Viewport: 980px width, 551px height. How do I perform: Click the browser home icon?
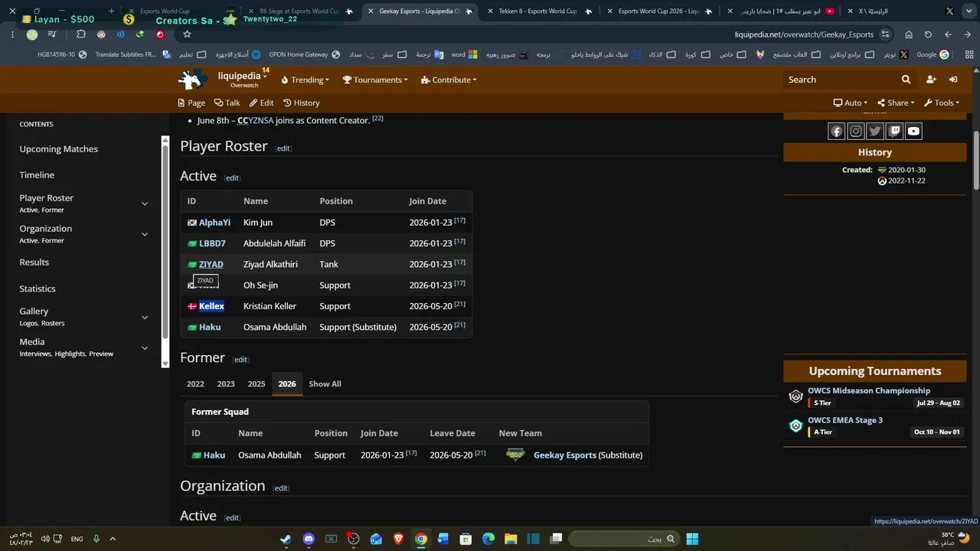click(x=909, y=34)
